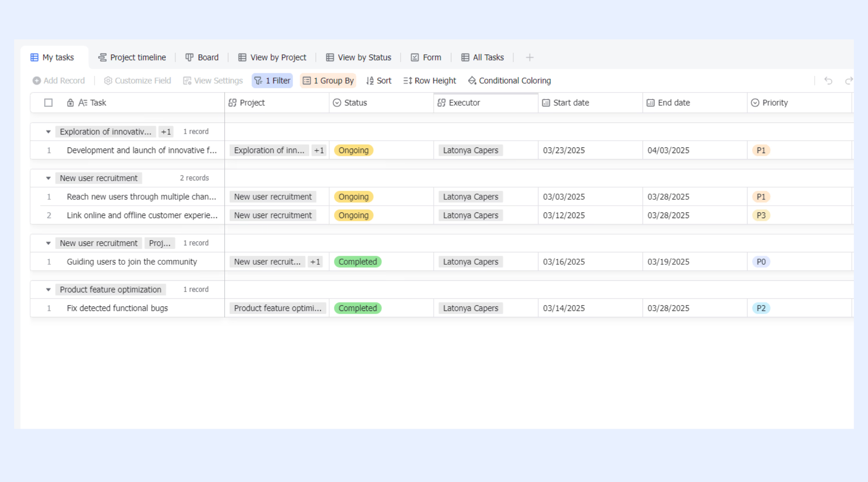Click the Executor column header
Screen dimensions: 868x482
coord(486,103)
